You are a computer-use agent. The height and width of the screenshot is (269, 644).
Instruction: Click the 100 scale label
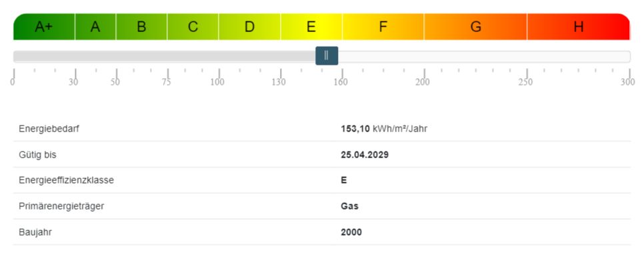pos(218,82)
